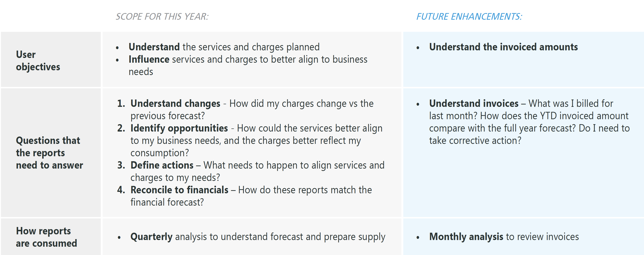Click numbered item 'Identify opportunities'
Screen dimensions: 644x255
[179, 128]
